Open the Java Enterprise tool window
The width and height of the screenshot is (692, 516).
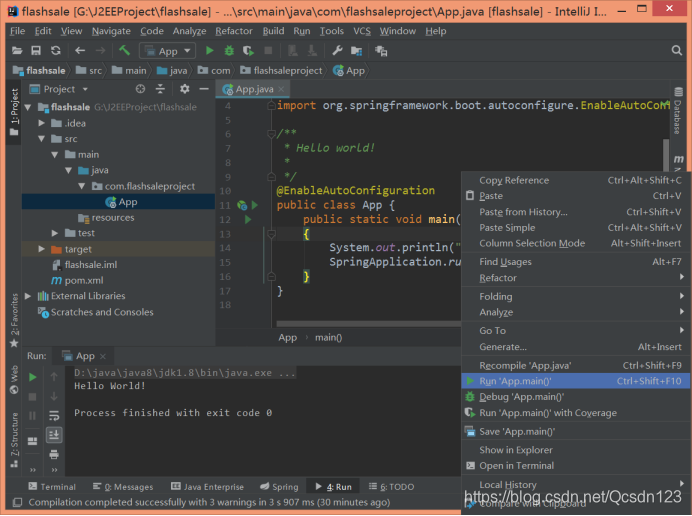tap(207, 487)
